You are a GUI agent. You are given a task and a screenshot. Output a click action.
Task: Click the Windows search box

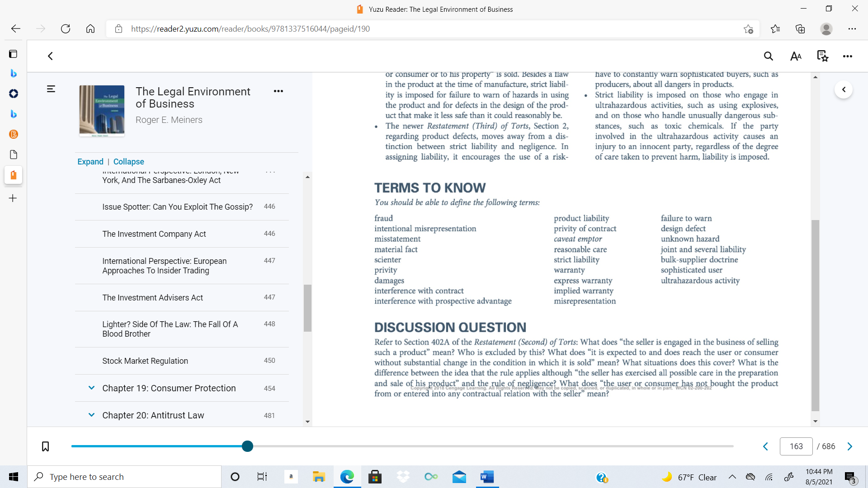(x=124, y=477)
